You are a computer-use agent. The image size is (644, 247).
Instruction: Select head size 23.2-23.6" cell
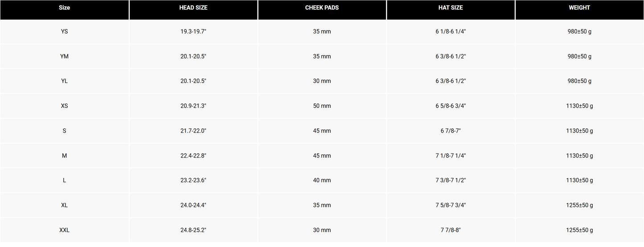[x=193, y=180]
